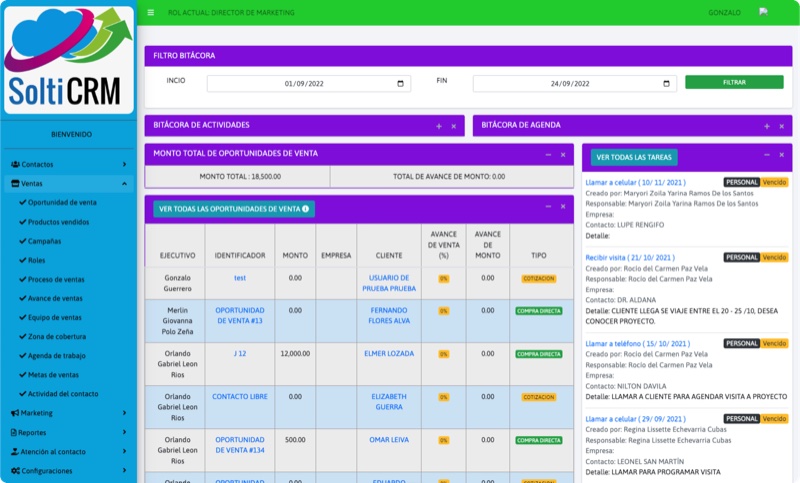Collapse the Monto Total de Oportunidades panel
800x483 pixels.
click(548, 155)
